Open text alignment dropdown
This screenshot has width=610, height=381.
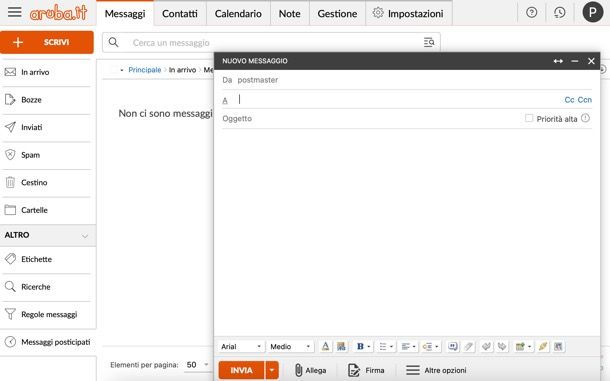tap(408, 346)
